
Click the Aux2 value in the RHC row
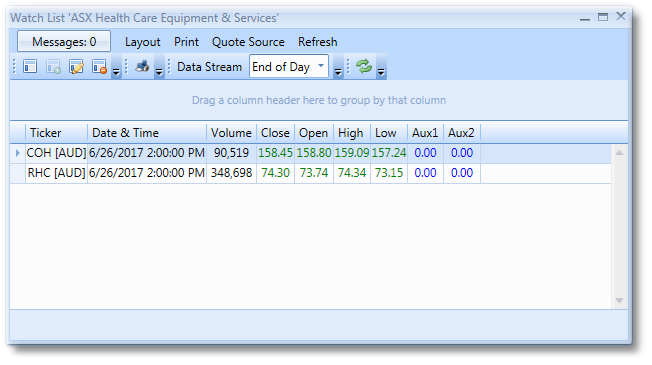462,173
